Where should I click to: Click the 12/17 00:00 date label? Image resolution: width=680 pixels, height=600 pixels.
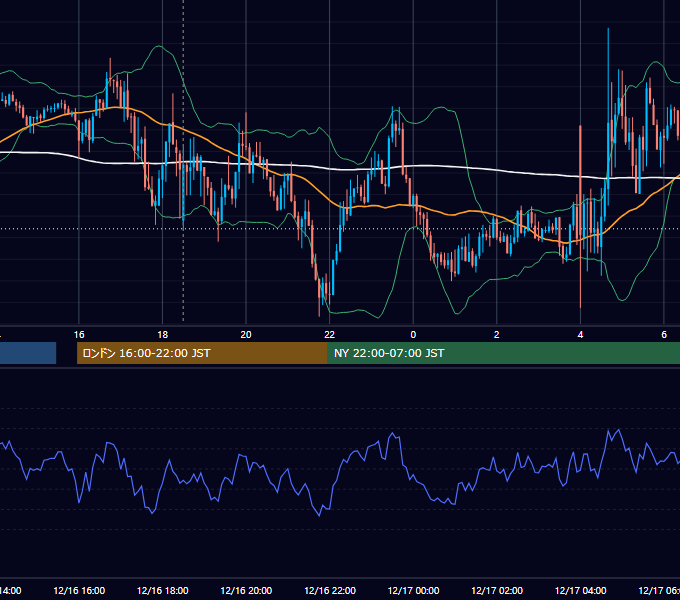[413, 590]
